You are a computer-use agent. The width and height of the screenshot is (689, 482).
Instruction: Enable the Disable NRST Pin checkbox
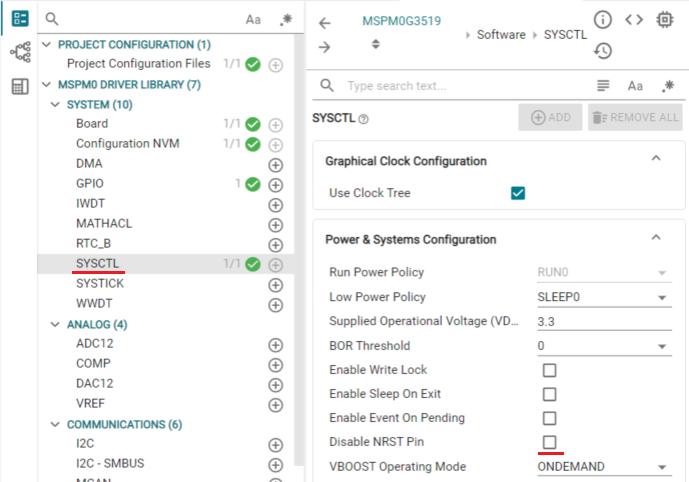[549, 442]
